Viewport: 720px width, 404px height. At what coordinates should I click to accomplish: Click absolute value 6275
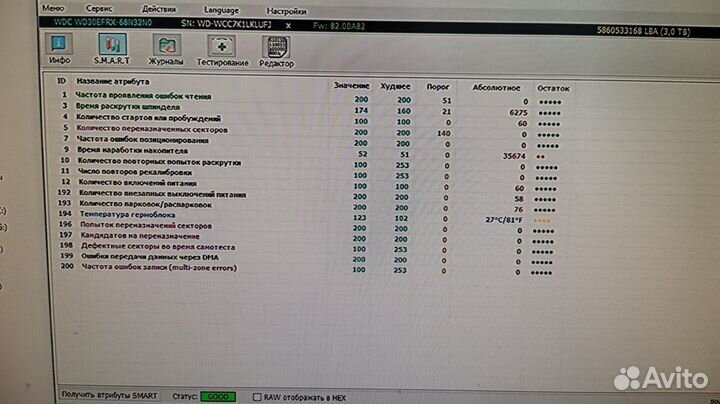pyautogui.click(x=518, y=112)
